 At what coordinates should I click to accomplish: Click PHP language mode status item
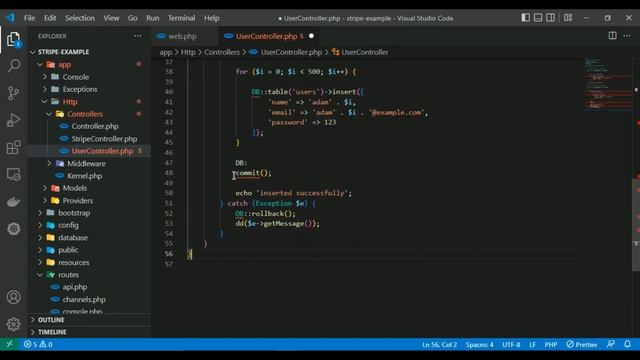click(551, 344)
